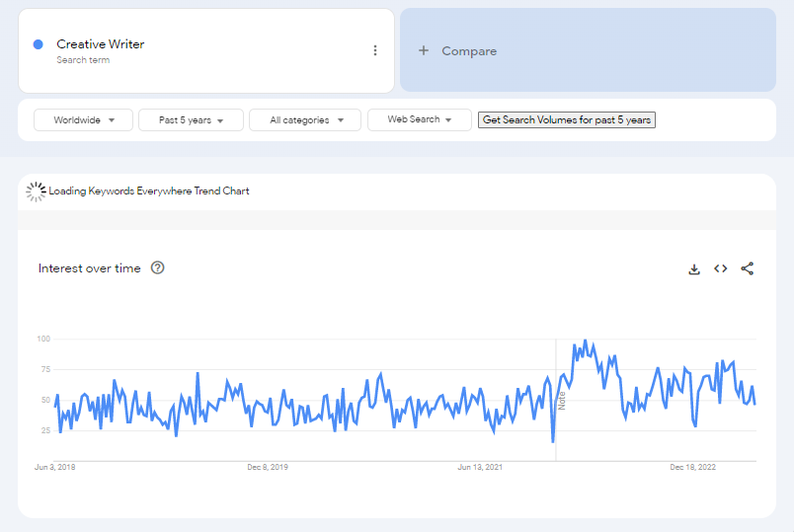
Task: Click Loading Keywords Everywhere Trend Chart text
Action: (149, 191)
